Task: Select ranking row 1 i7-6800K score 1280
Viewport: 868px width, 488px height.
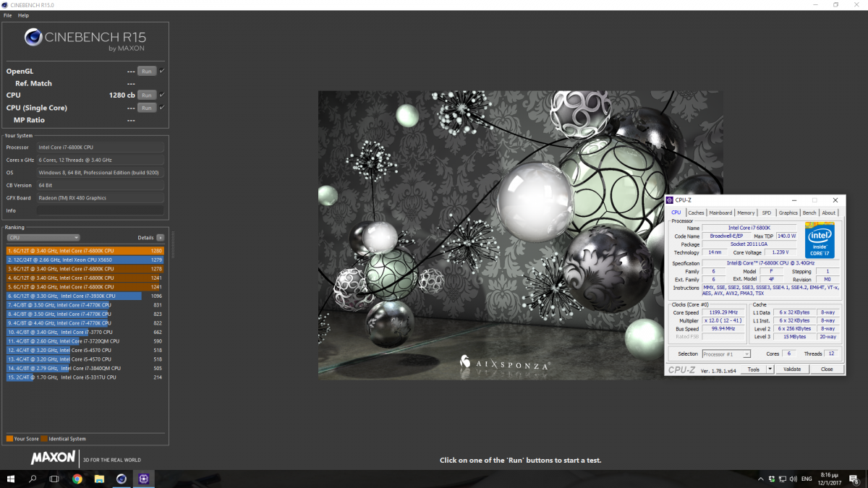Action: [85, 251]
